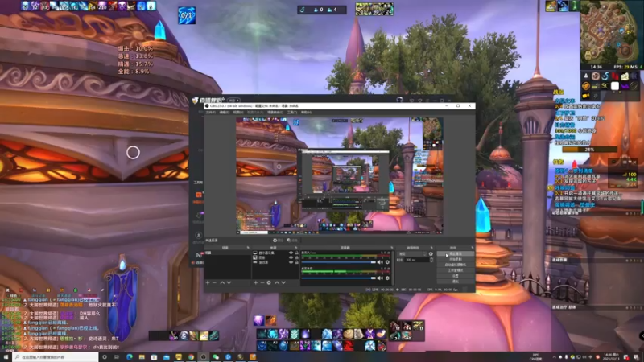644x362 pixels.
Task: Open Windows Start menu
Action: click(x=6, y=357)
